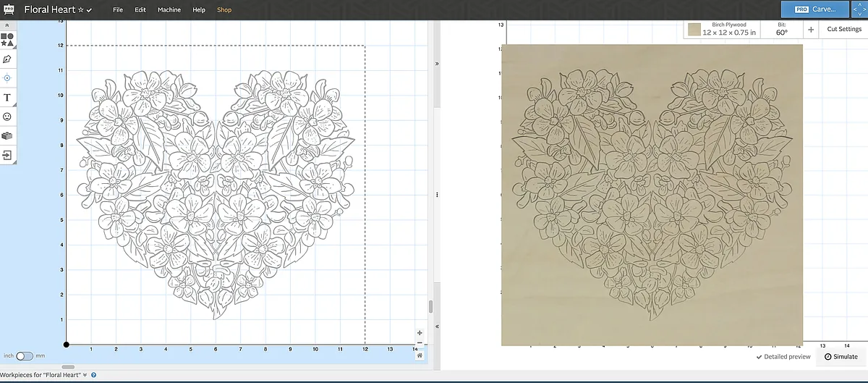
Task: Select the Pen drawing tool
Action: [x=7, y=59]
